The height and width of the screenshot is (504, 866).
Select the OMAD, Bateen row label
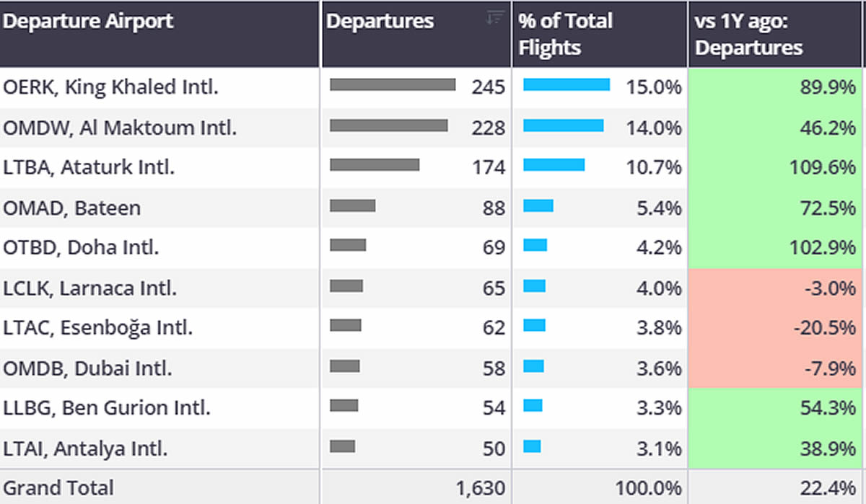tap(72, 208)
